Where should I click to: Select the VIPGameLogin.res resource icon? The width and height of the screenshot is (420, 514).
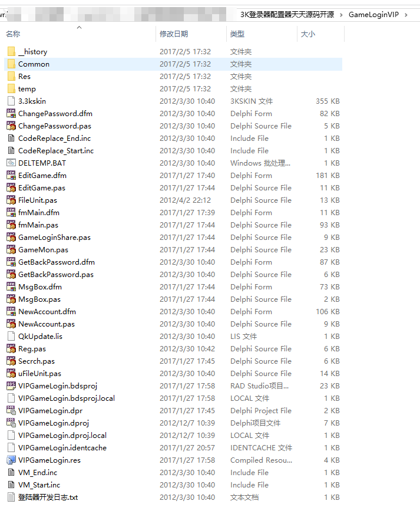coord(11,460)
